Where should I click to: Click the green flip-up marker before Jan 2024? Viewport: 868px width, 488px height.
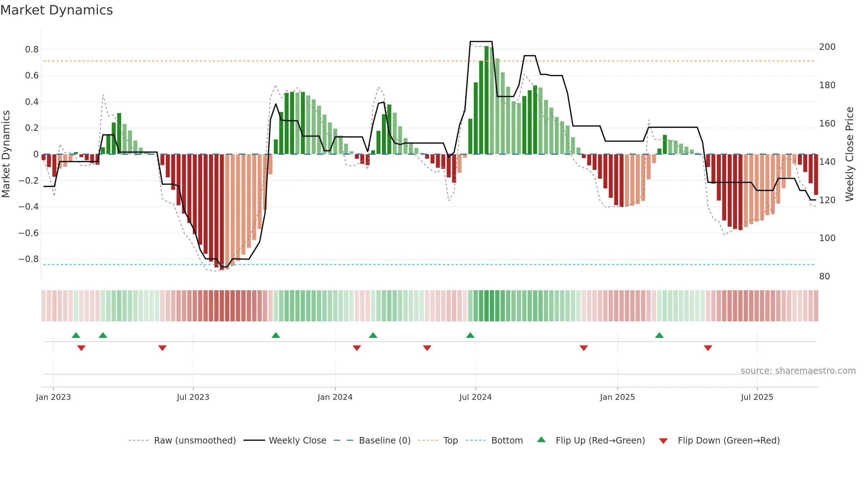pos(276,335)
